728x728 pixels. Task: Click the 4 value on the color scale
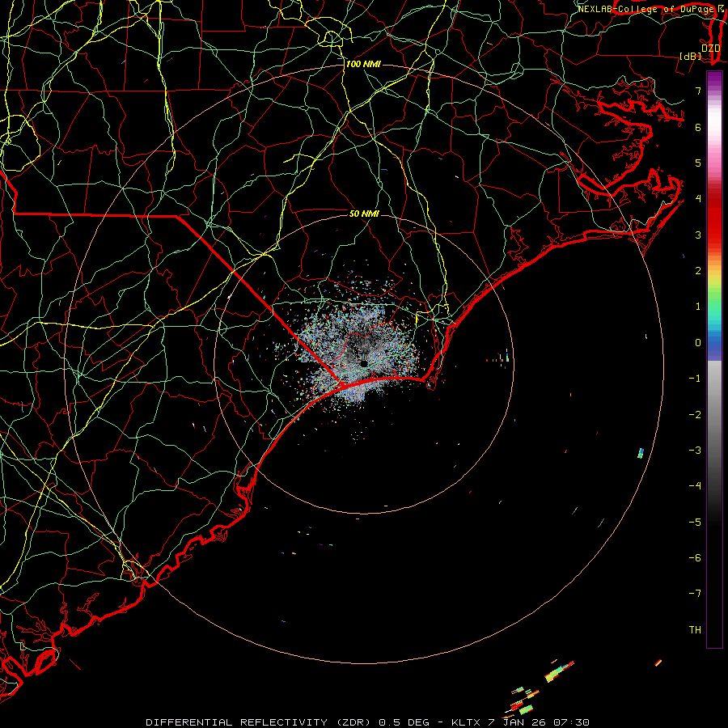click(x=698, y=199)
